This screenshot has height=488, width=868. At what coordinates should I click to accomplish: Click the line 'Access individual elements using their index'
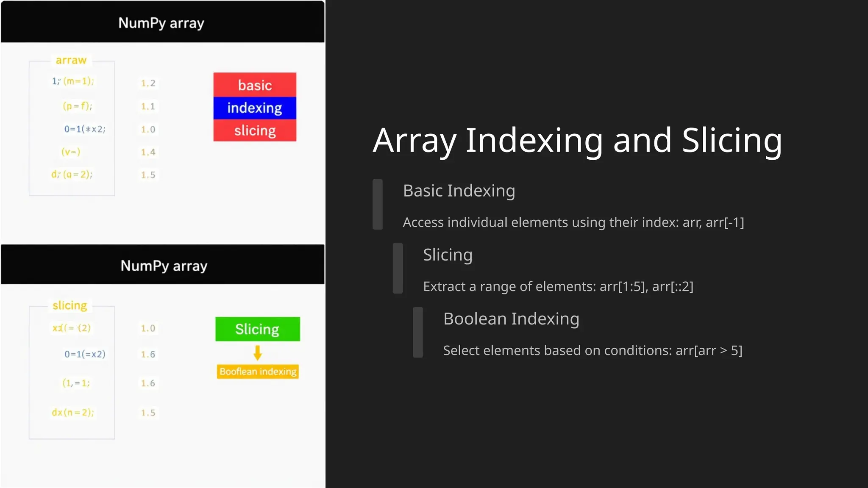click(x=541, y=222)
